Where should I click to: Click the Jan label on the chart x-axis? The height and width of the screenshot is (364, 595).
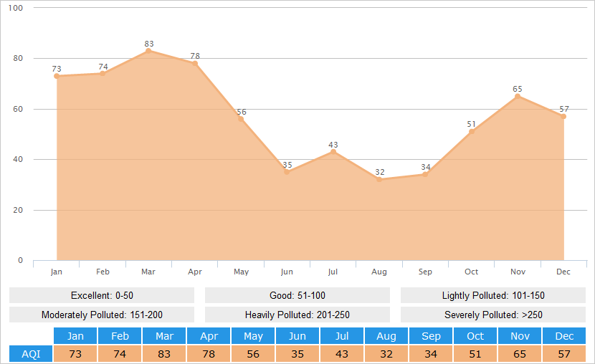(x=56, y=272)
